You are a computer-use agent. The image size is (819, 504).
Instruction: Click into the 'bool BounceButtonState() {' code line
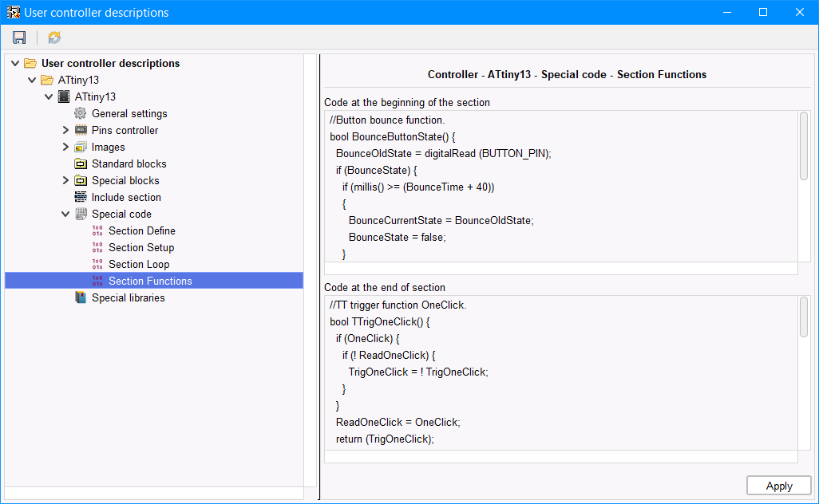coord(392,136)
